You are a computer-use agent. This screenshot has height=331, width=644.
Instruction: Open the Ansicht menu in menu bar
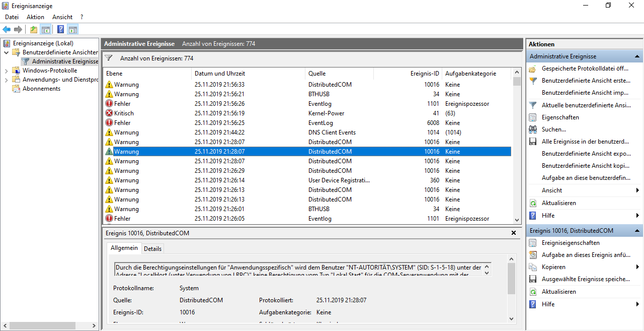pos(62,17)
